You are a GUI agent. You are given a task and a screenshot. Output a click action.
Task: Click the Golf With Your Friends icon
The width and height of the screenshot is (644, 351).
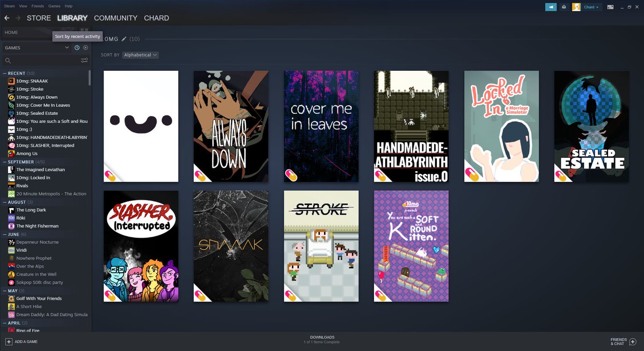tap(11, 298)
